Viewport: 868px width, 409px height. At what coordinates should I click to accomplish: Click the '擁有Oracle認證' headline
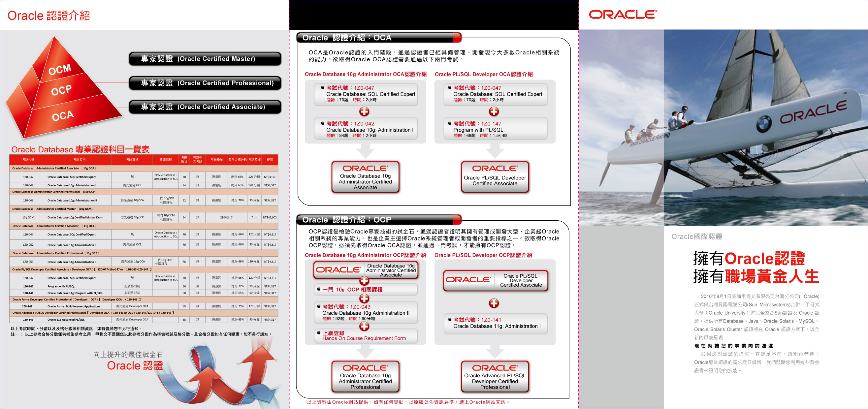tap(749, 258)
